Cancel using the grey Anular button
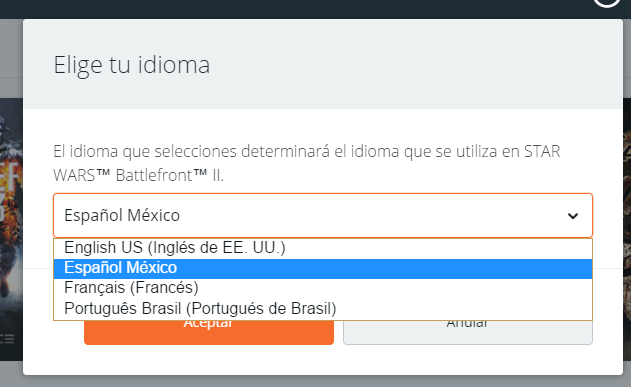 [468, 332]
